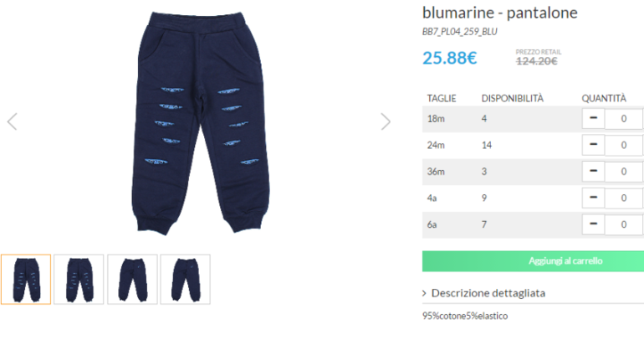Decrease quantity for size 4a
The width and height of the screenshot is (644, 340).
593,198
